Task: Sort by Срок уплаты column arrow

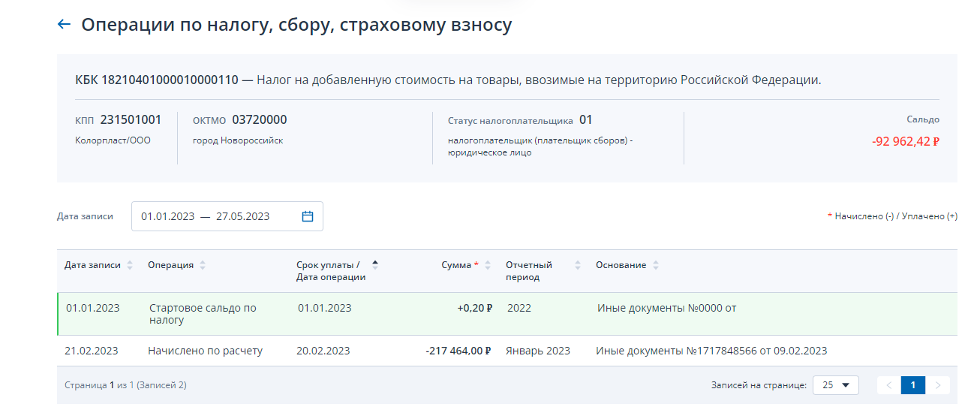Action: pyautogui.click(x=375, y=265)
